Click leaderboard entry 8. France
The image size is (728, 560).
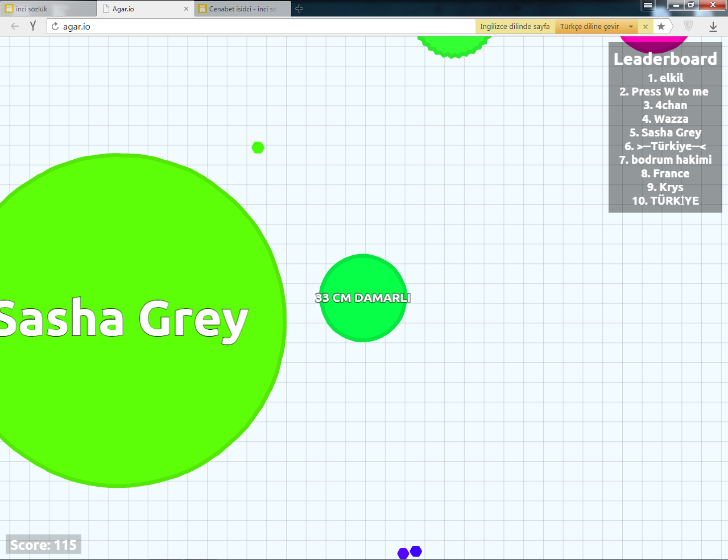click(x=665, y=173)
